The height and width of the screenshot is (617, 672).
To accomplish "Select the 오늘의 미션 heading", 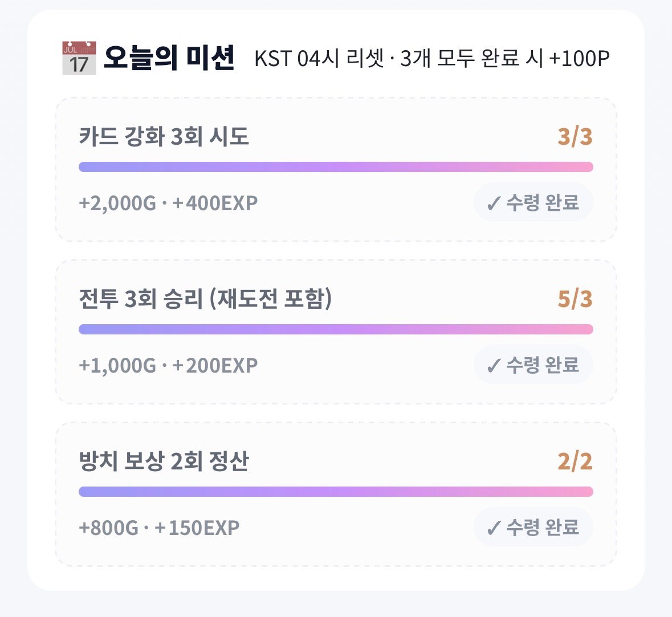I will (x=169, y=58).
